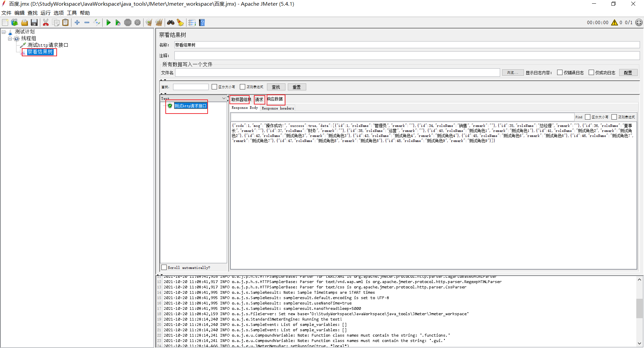This screenshot has width=644, height=348.
Task: Open the Text renderer dropdown
Action: click(x=194, y=98)
